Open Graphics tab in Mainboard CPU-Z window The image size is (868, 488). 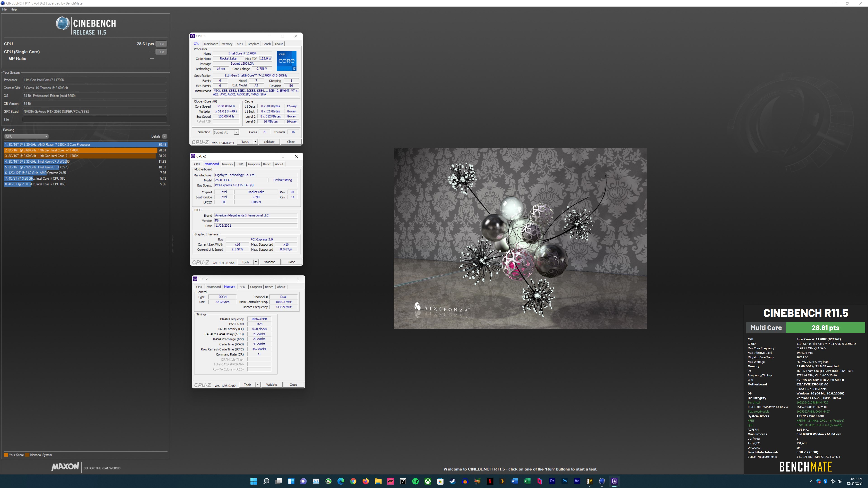click(254, 164)
